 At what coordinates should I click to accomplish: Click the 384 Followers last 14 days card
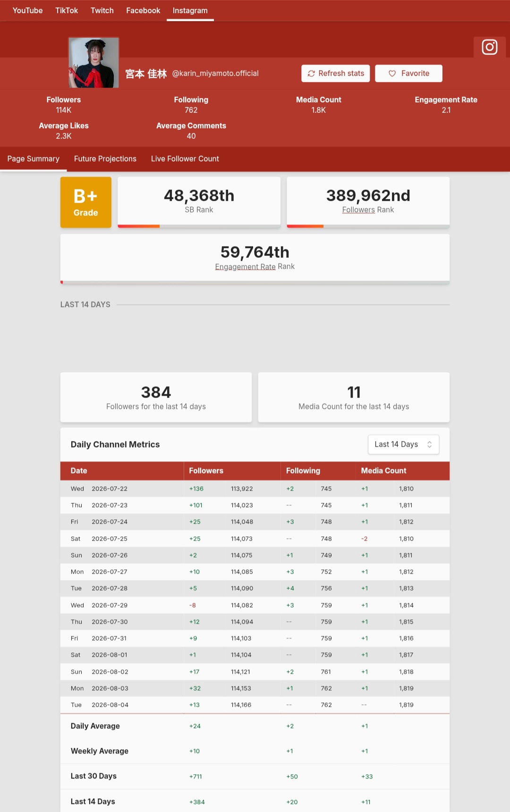(x=156, y=397)
